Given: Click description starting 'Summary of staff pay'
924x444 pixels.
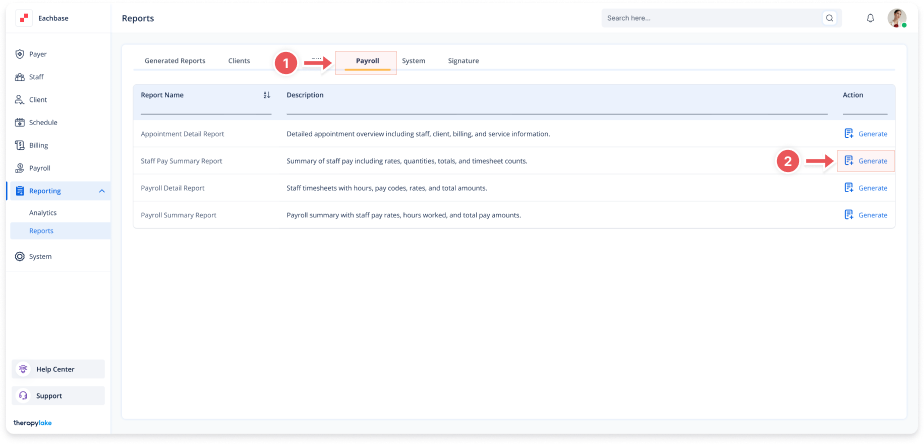Looking at the screenshot, I should 407,161.
